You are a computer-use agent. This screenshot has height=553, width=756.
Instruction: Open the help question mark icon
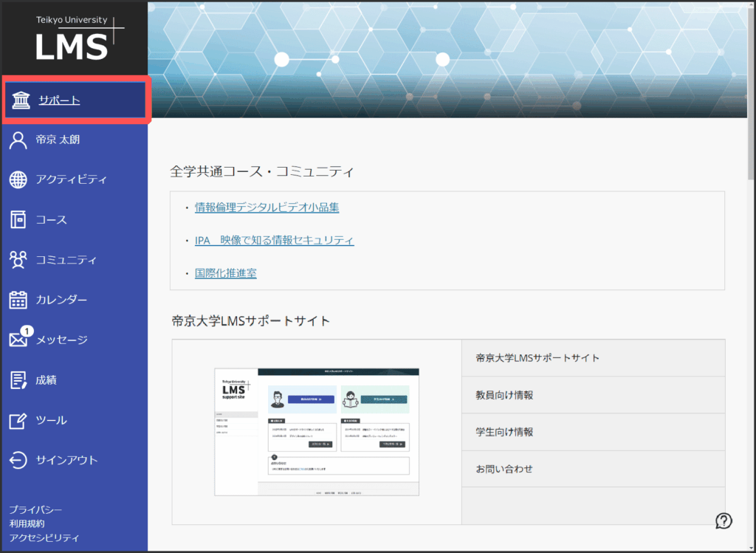(724, 521)
